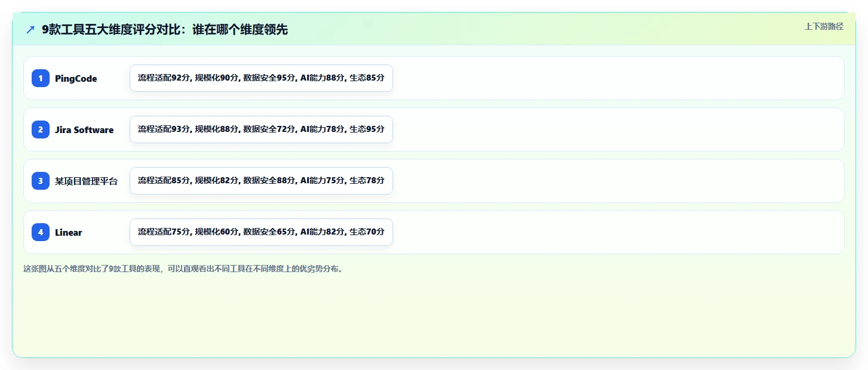The width and height of the screenshot is (868, 370).
Task: Click the 上下游路径 label
Action: [x=824, y=26]
